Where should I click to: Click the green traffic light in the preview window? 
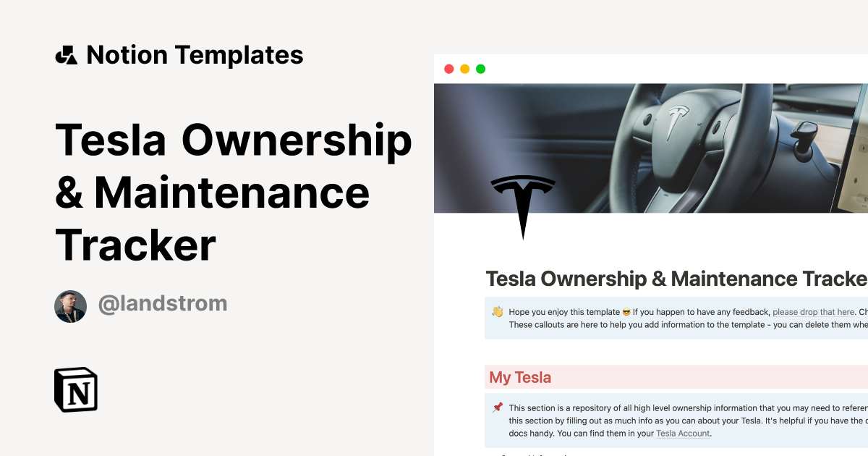[480, 69]
